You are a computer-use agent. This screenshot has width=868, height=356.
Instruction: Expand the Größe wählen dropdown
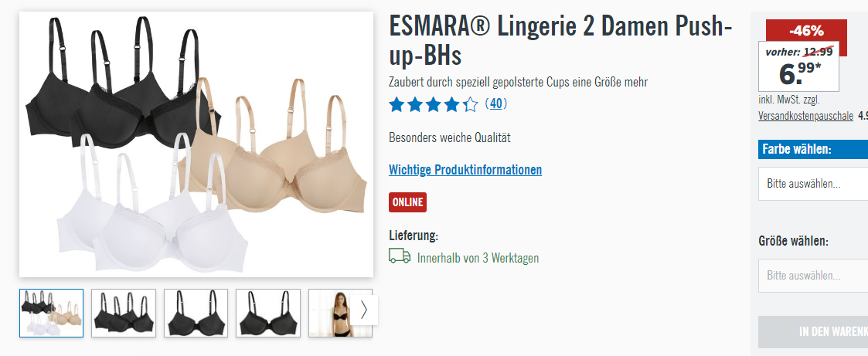tap(813, 275)
